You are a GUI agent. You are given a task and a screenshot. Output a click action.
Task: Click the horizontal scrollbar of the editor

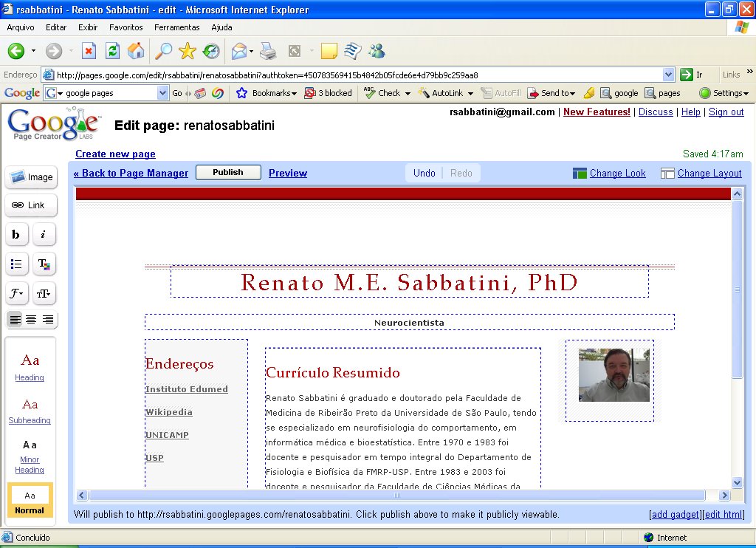(397, 495)
